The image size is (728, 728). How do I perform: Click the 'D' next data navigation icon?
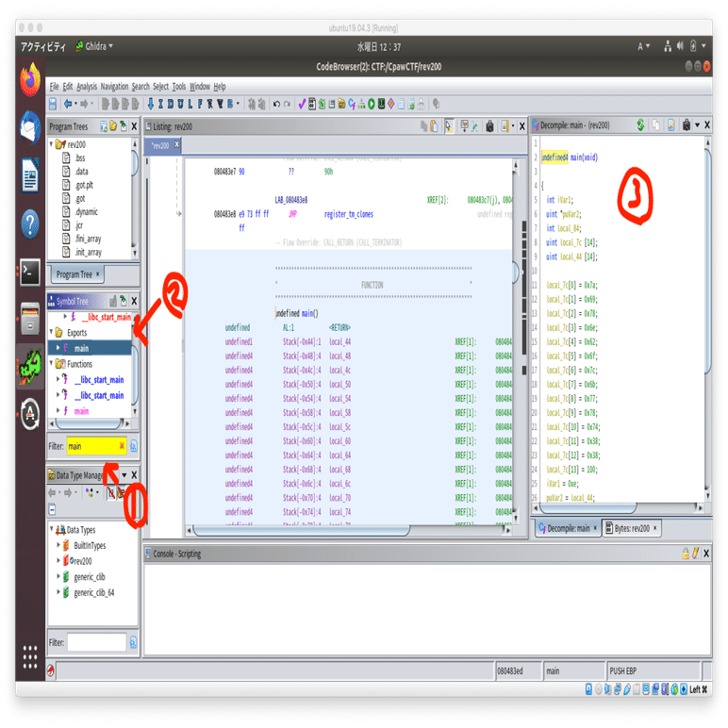point(171,104)
